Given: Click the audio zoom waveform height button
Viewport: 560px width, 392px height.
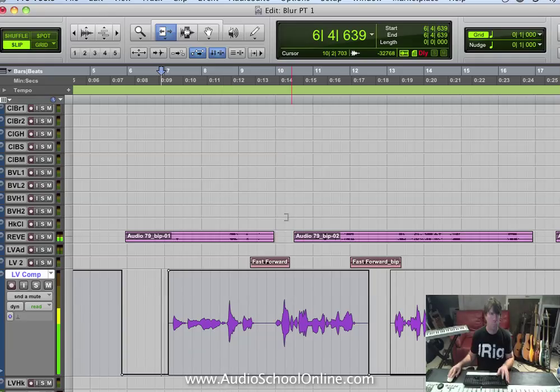Looking at the screenshot, I should point(86,33).
